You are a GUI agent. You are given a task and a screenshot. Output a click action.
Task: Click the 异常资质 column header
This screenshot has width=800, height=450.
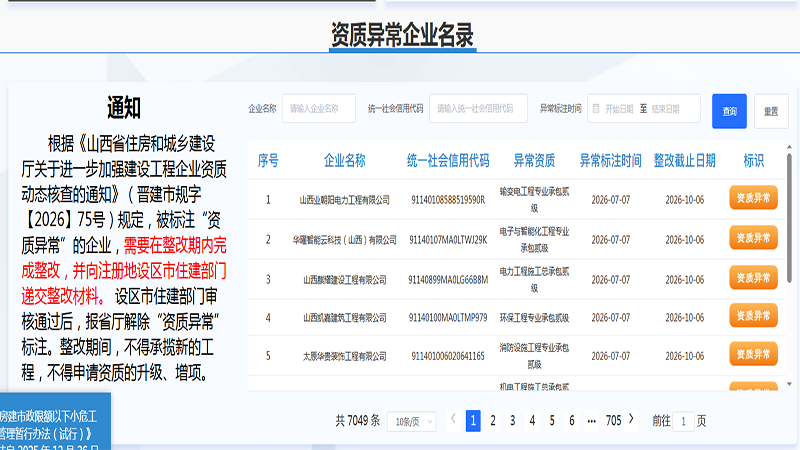[534, 161]
